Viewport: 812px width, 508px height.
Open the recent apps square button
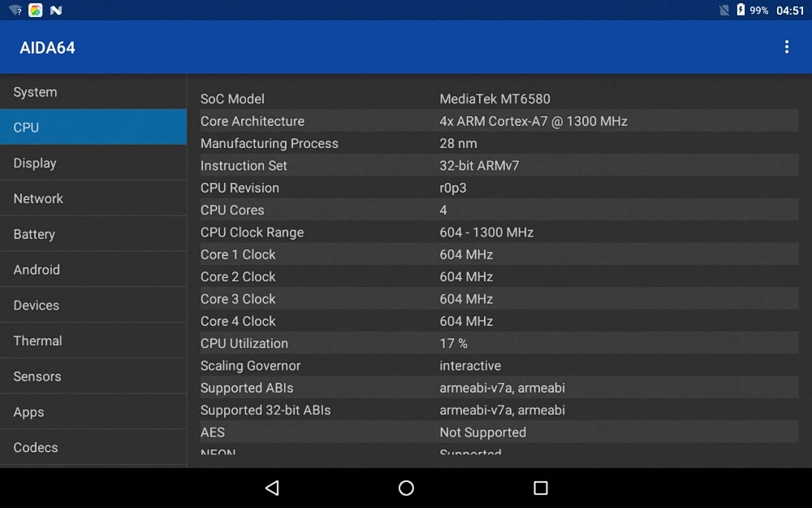541,488
